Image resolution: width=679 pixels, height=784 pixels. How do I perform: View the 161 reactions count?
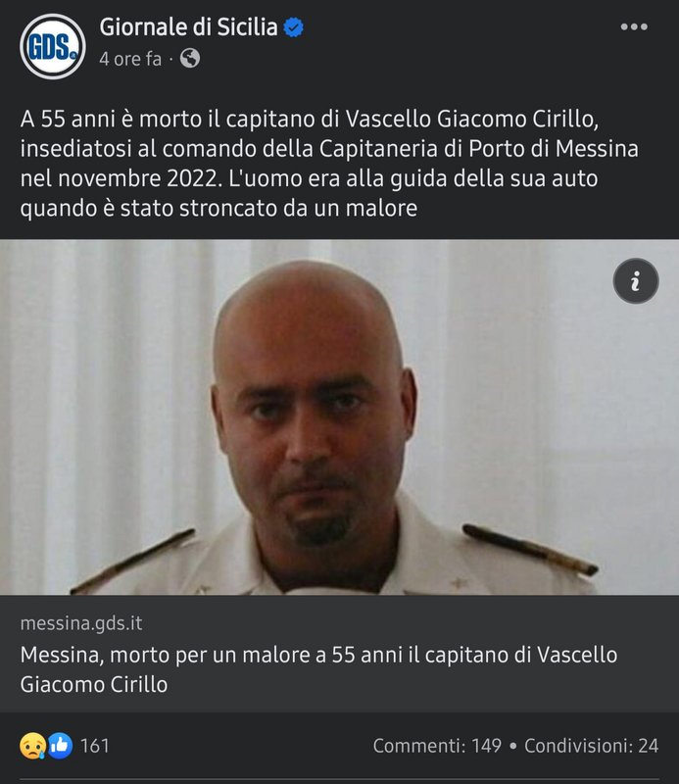94,746
